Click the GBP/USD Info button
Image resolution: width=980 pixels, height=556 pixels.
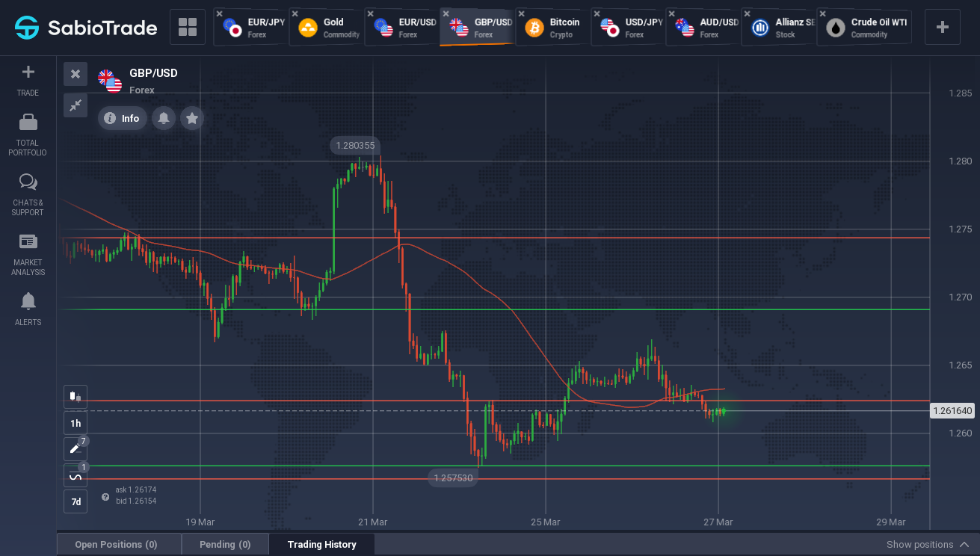[x=122, y=118]
